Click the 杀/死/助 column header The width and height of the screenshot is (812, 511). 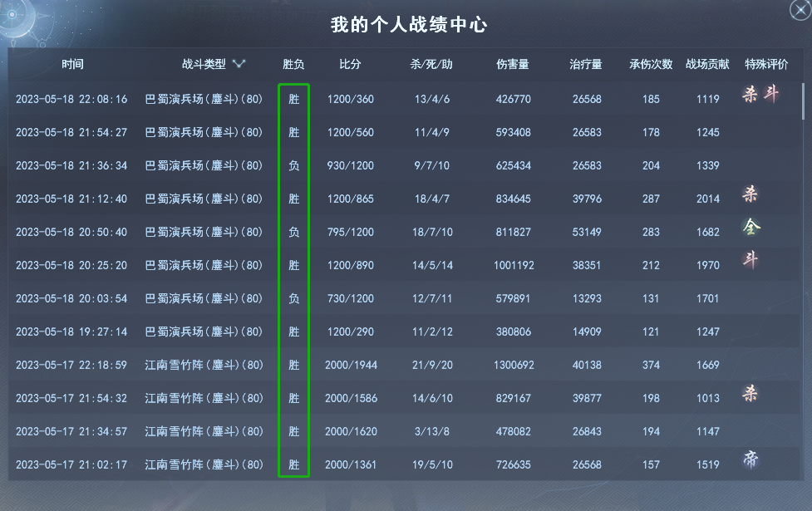pos(431,64)
